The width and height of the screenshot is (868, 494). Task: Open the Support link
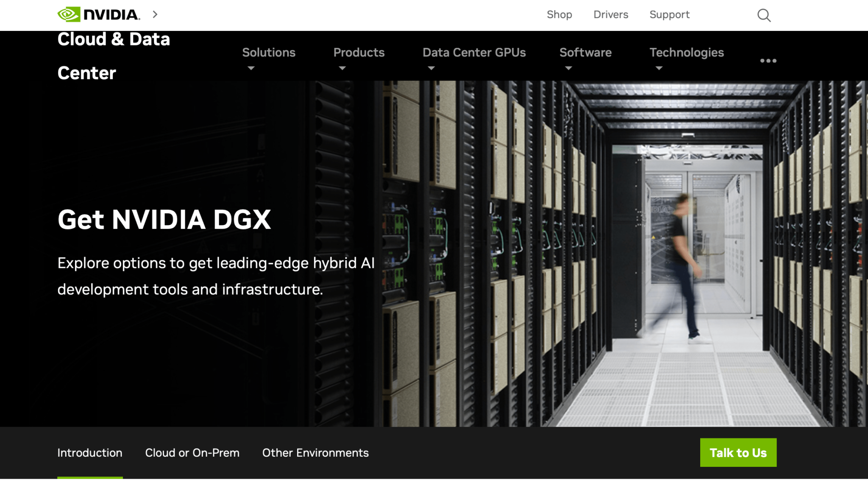pyautogui.click(x=670, y=14)
